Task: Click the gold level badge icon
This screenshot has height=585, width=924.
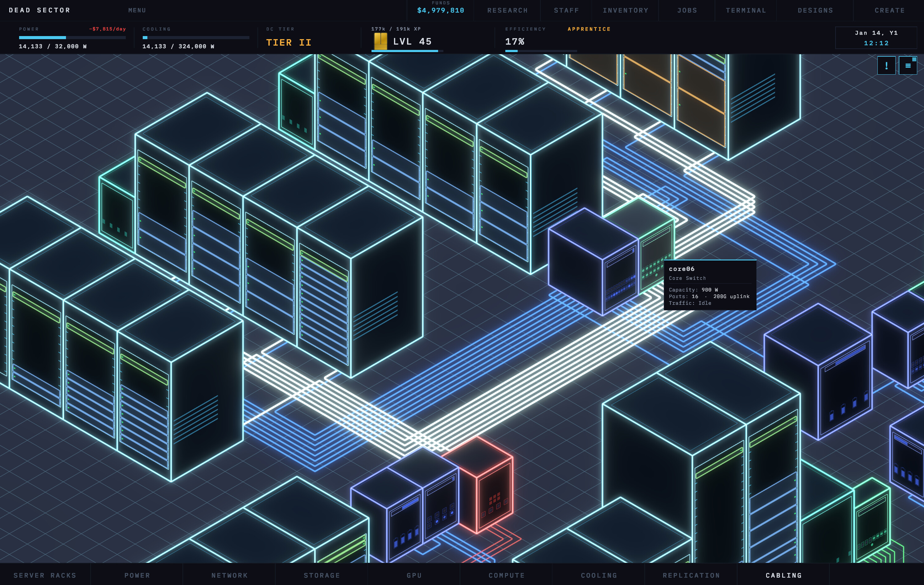Action: click(x=381, y=41)
